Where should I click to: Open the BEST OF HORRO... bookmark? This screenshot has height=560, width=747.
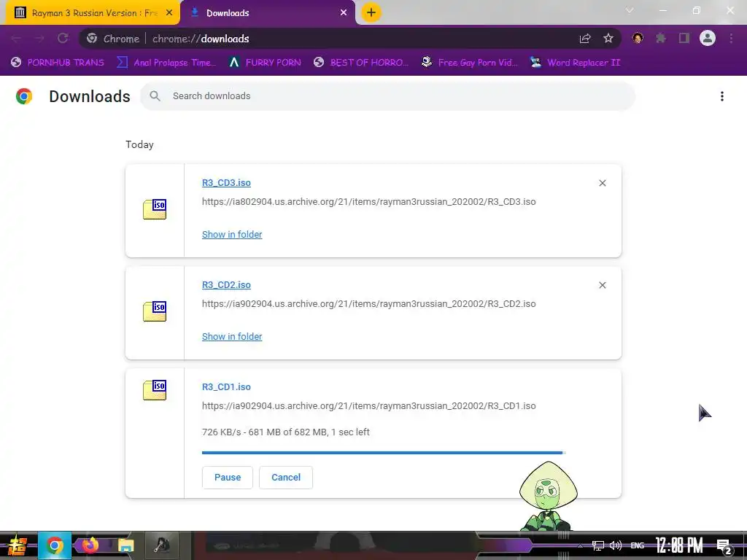tap(361, 63)
